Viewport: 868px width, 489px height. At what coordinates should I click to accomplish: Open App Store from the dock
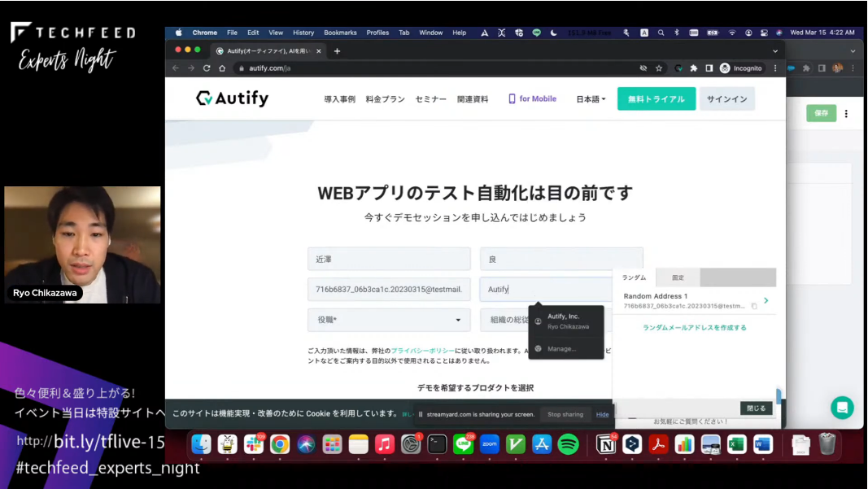(542, 444)
